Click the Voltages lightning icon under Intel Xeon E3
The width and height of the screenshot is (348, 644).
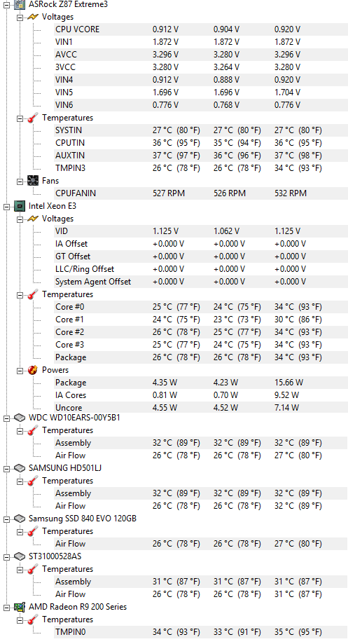coord(33,219)
